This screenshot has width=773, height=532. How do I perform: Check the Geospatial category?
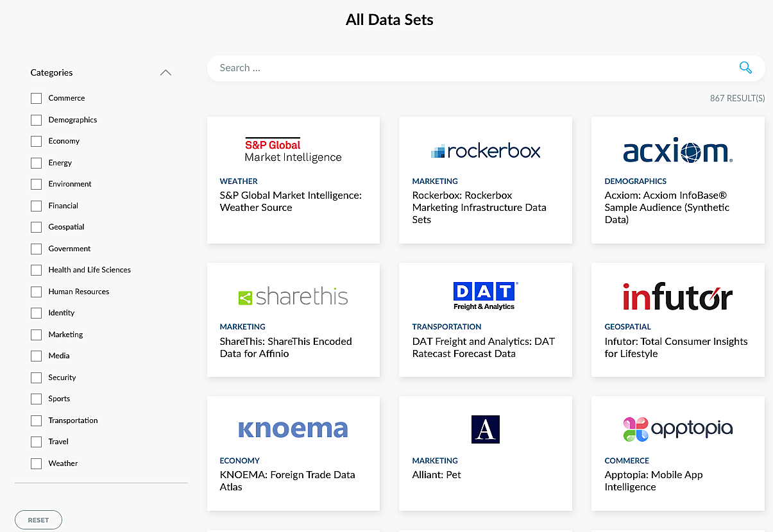(x=36, y=227)
